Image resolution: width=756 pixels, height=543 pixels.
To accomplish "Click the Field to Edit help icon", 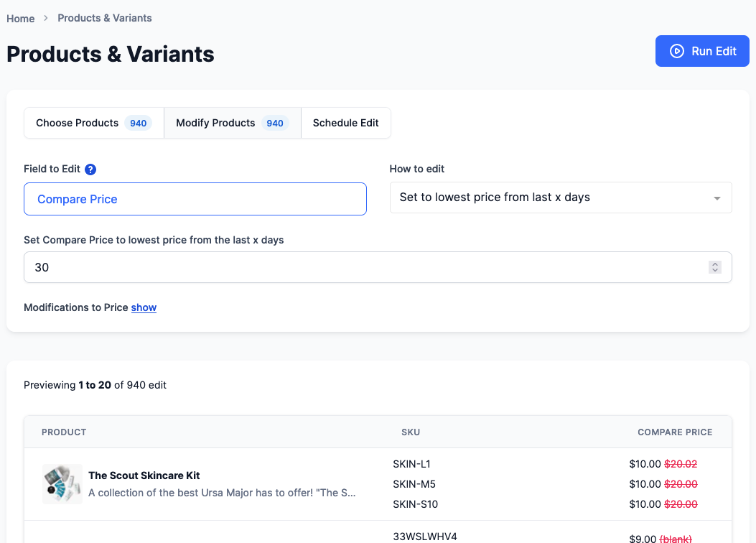I will 90,170.
